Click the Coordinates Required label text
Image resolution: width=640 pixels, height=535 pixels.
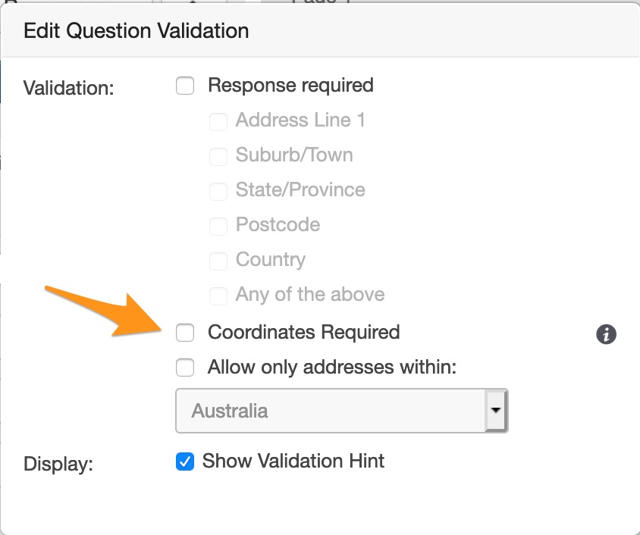304,332
